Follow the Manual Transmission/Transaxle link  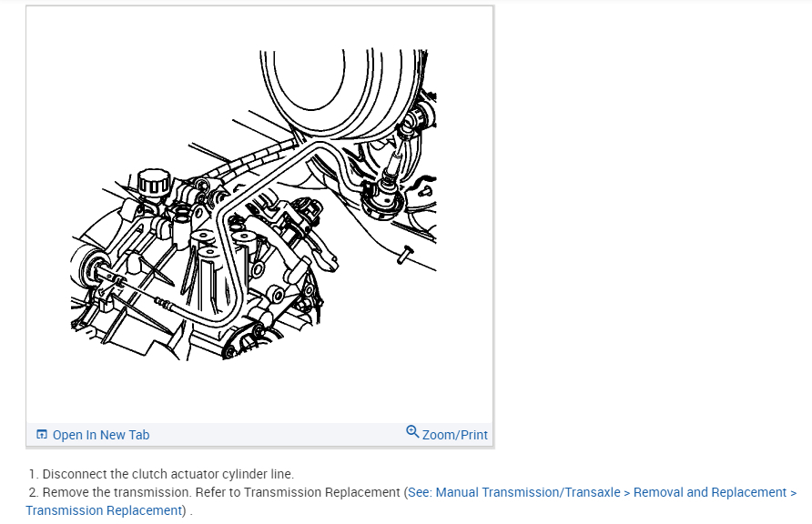coord(528,492)
